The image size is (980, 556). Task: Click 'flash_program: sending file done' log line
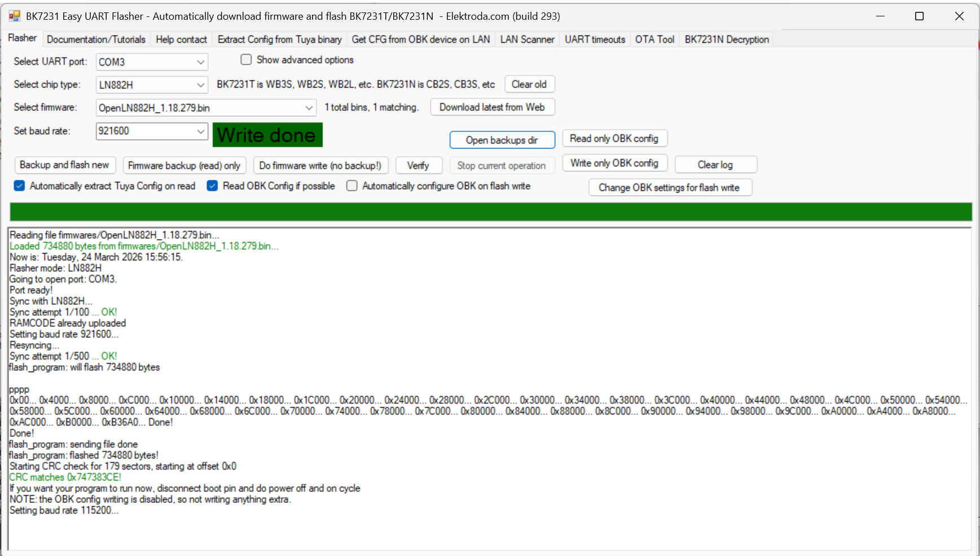(73, 444)
